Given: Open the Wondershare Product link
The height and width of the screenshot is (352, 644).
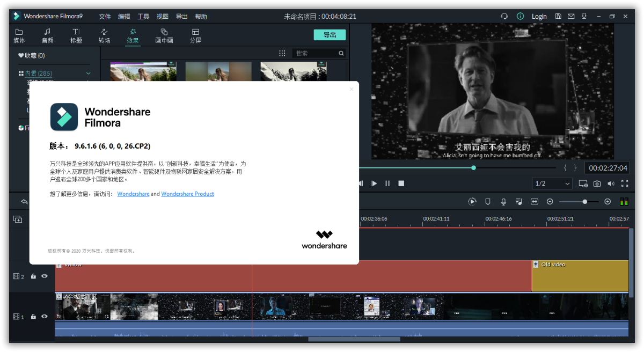Looking at the screenshot, I should click(187, 194).
